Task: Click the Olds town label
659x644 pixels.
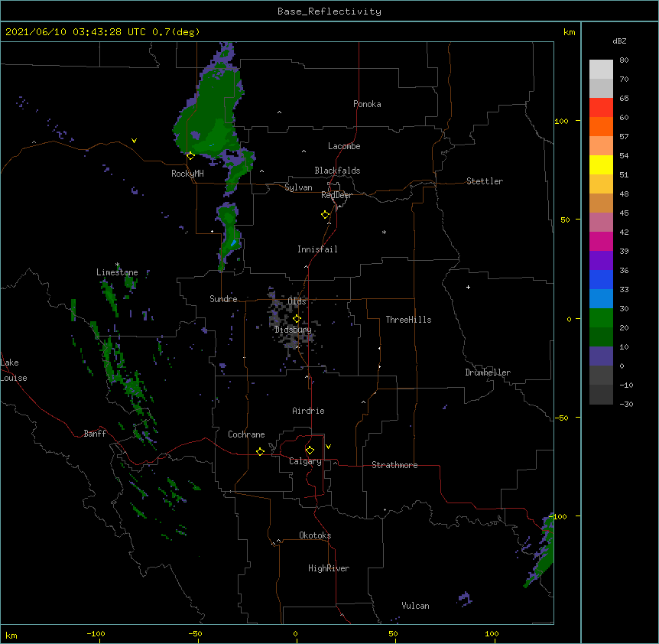Action: coord(297,301)
